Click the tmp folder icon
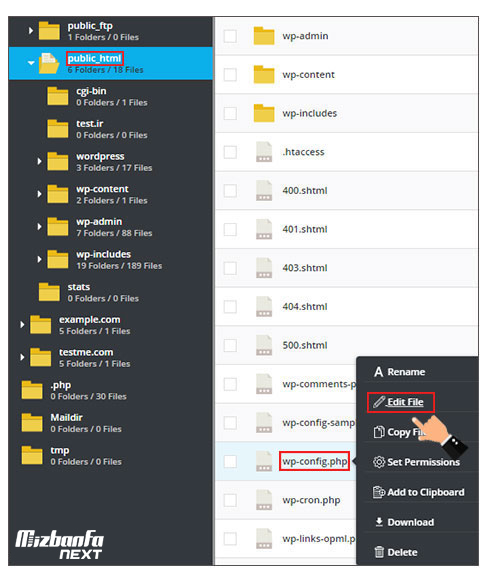The image size is (487, 576). pos(32,456)
